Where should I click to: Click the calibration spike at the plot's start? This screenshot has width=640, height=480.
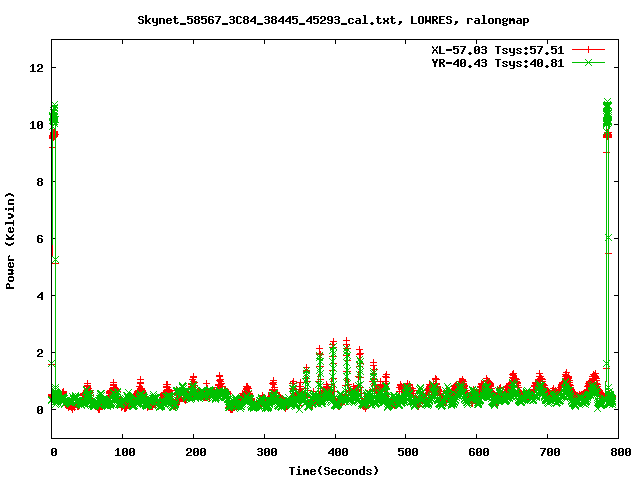pyautogui.click(x=54, y=245)
